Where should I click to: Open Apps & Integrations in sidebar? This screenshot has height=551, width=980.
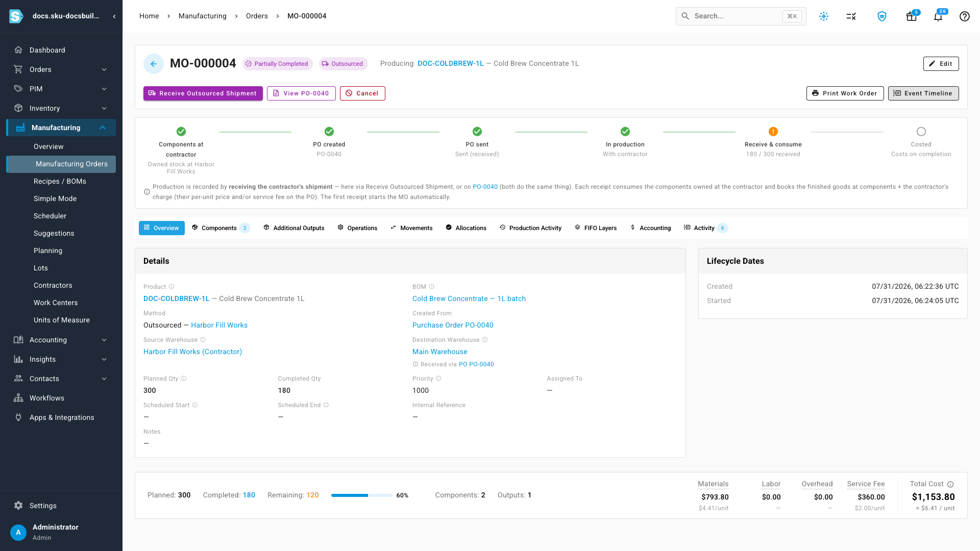[61, 417]
